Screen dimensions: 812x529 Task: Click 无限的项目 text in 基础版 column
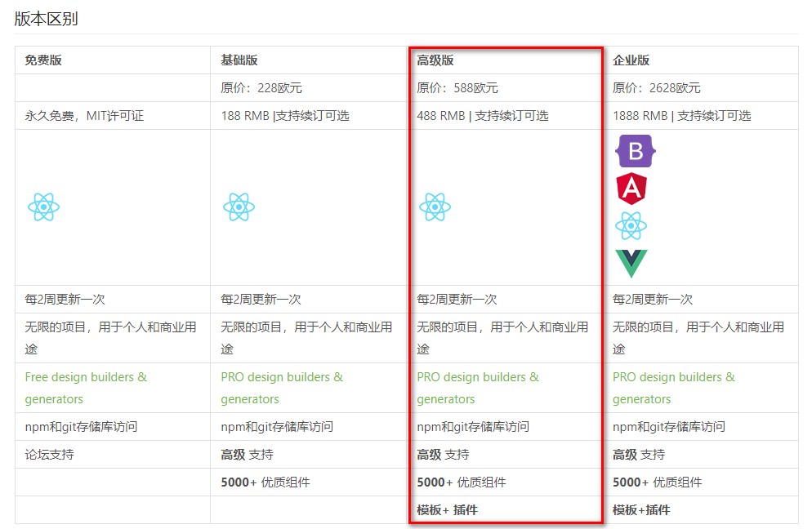pos(306,338)
